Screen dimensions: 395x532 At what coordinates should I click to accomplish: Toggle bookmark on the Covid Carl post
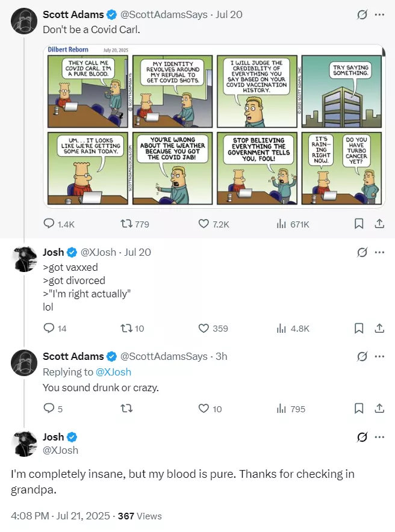[359, 224]
